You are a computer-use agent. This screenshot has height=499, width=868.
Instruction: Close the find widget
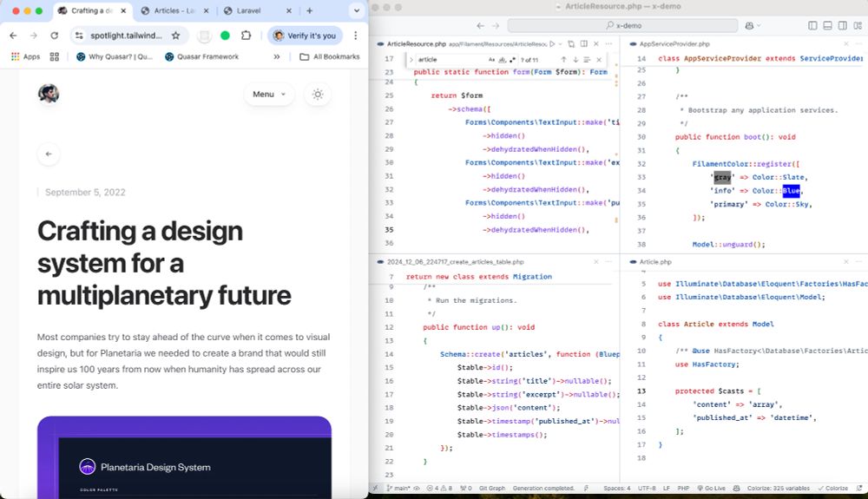click(x=599, y=59)
